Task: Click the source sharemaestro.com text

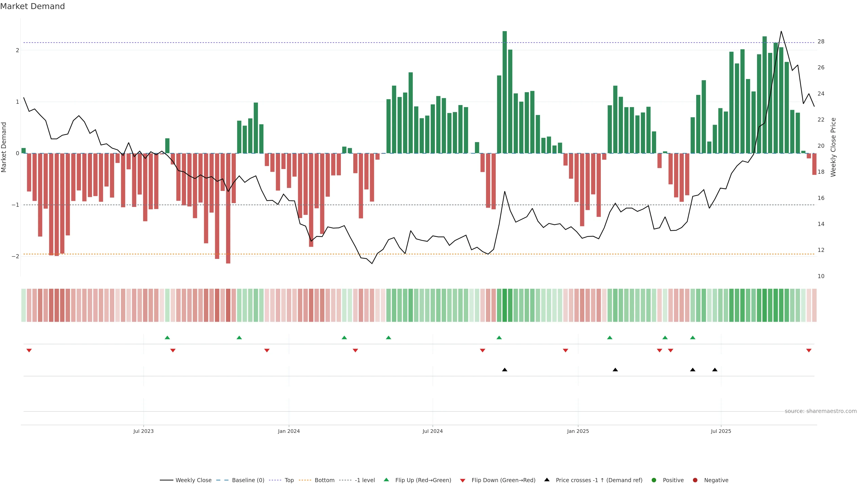Action: pyautogui.click(x=821, y=411)
